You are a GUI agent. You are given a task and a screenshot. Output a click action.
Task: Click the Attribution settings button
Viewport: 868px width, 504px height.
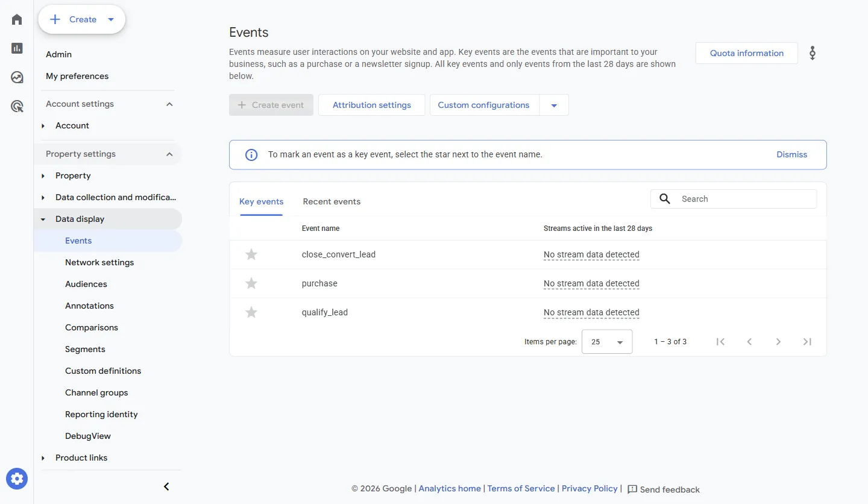pos(372,105)
